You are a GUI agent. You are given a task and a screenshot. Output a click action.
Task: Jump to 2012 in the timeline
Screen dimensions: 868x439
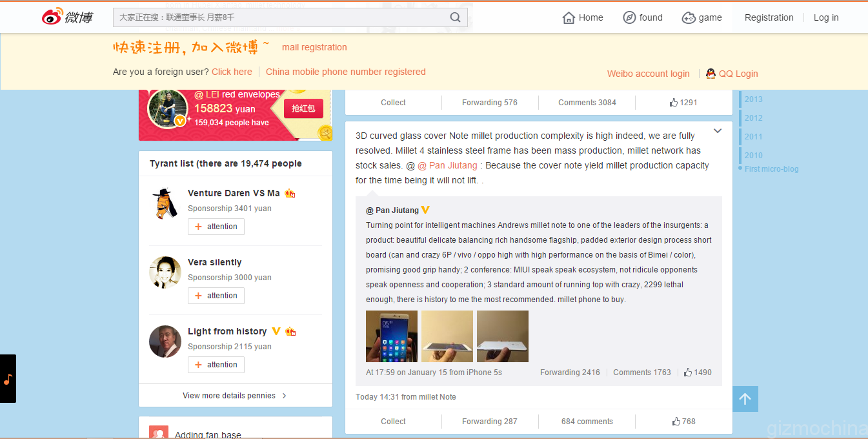click(753, 118)
